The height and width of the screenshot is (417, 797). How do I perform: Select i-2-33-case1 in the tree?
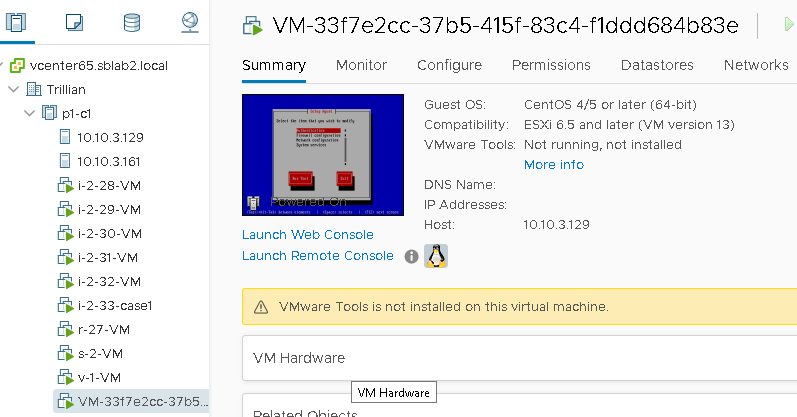click(115, 306)
